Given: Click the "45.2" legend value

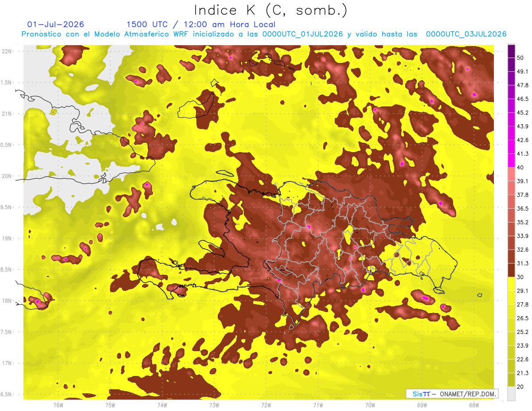Looking at the screenshot, I should (522, 113).
